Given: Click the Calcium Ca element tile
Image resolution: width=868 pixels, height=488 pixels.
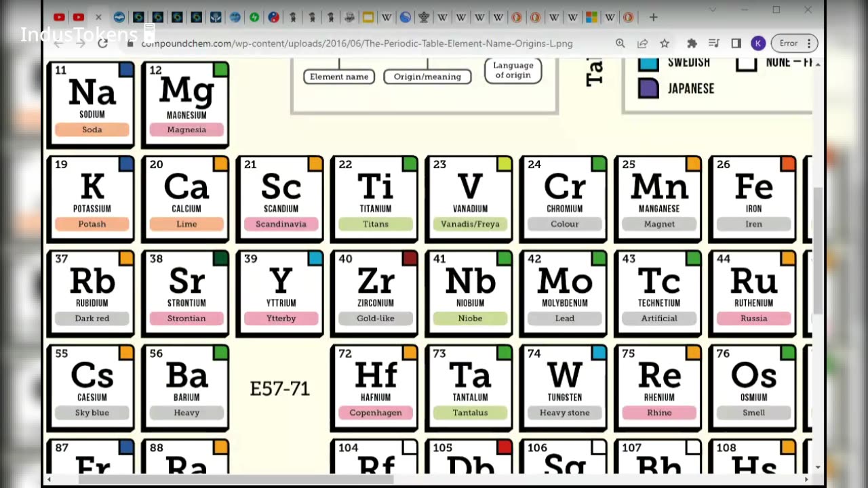Looking at the screenshot, I should point(185,199).
